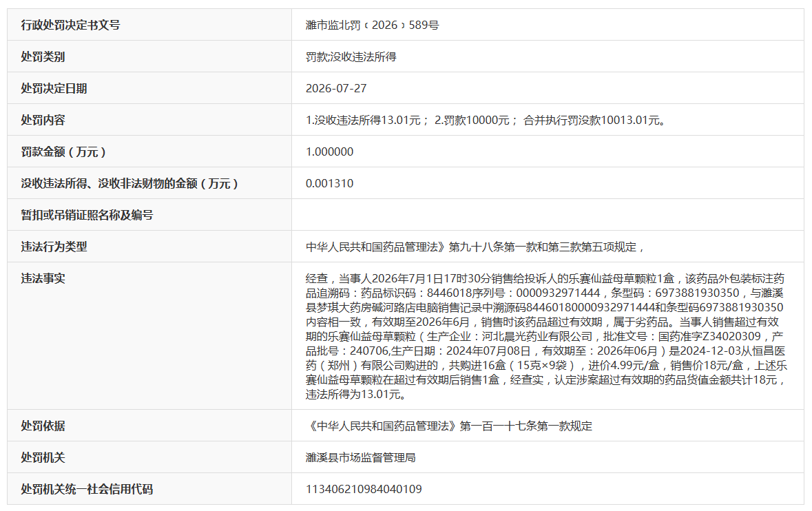Select the value 罚款;没收违法所得

(351, 57)
